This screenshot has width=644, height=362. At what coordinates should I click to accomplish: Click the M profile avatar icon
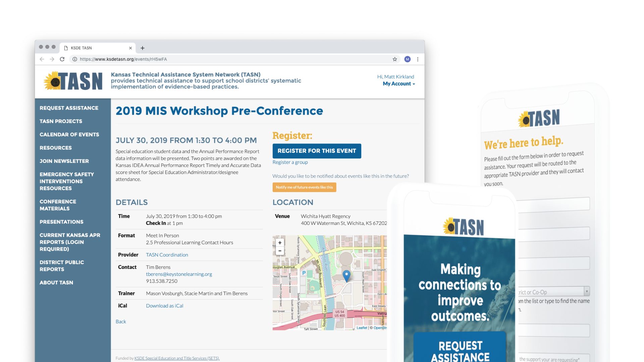407,59
